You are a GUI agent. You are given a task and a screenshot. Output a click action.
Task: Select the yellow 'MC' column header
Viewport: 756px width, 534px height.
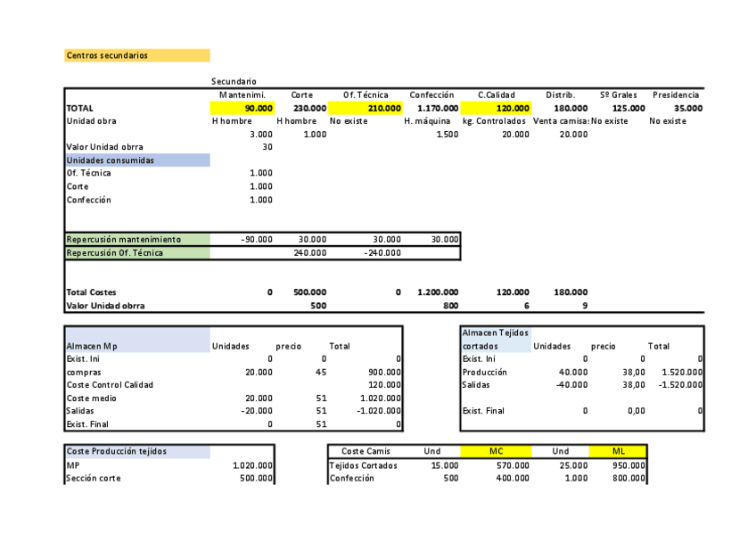click(497, 451)
